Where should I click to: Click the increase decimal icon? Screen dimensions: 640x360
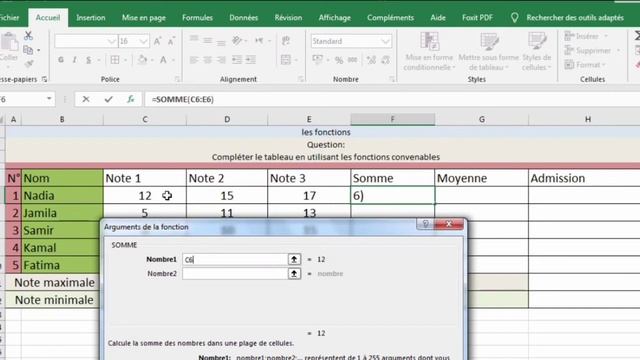[371, 60]
